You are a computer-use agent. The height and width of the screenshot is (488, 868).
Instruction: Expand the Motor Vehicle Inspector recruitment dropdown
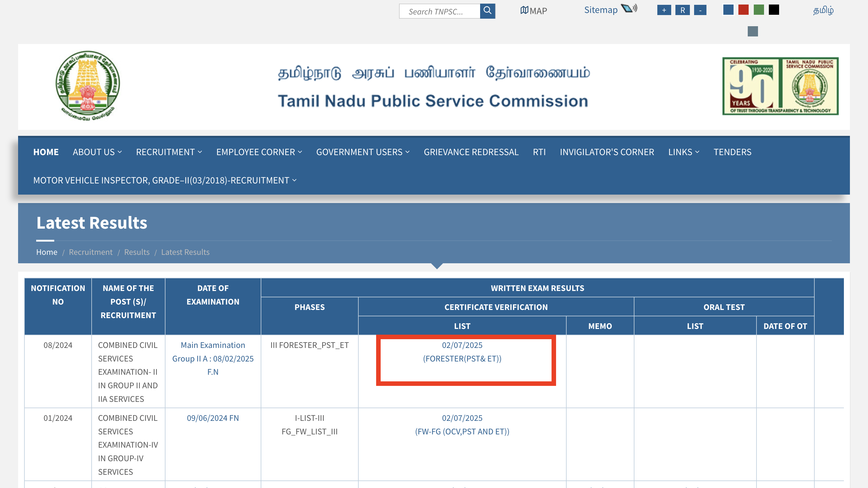coord(165,180)
